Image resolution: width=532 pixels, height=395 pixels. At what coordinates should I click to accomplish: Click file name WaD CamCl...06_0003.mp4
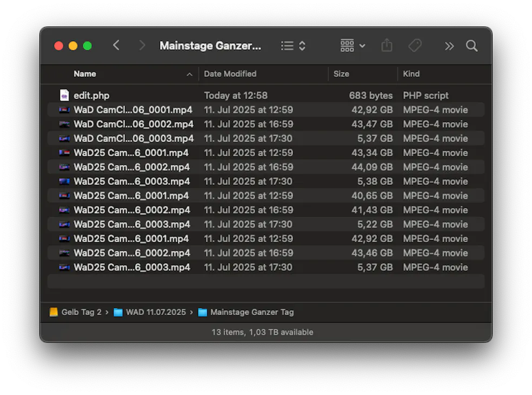coord(134,138)
